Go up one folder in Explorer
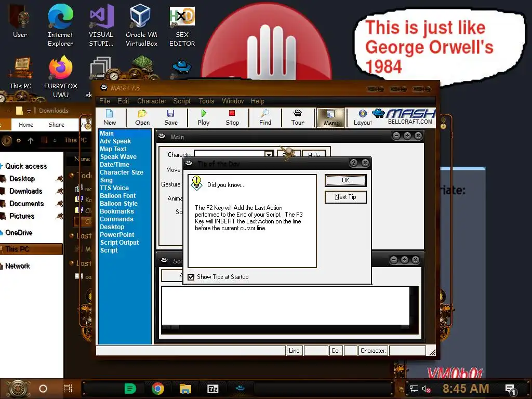The width and height of the screenshot is (532, 399). pyautogui.click(x=31, y=140)
